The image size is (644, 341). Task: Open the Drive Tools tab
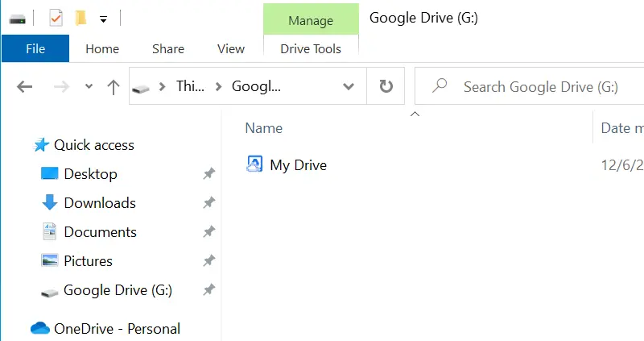point(311,48)
